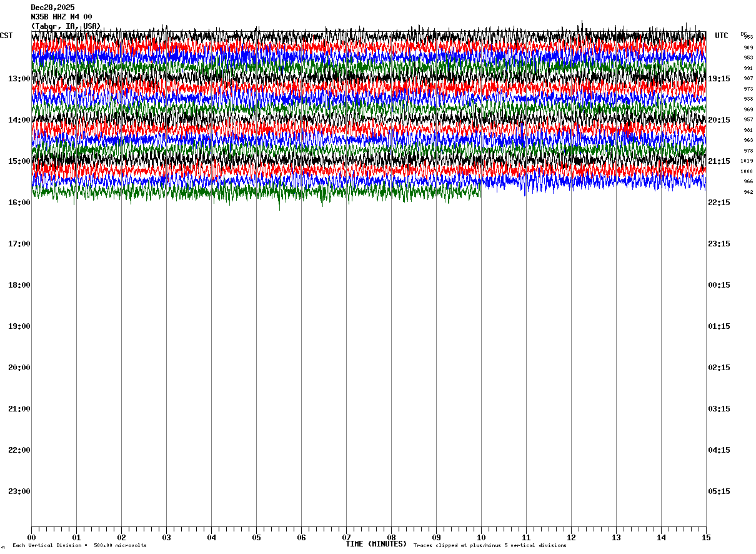Click the UTC timezone label

[x=722, y=36]
